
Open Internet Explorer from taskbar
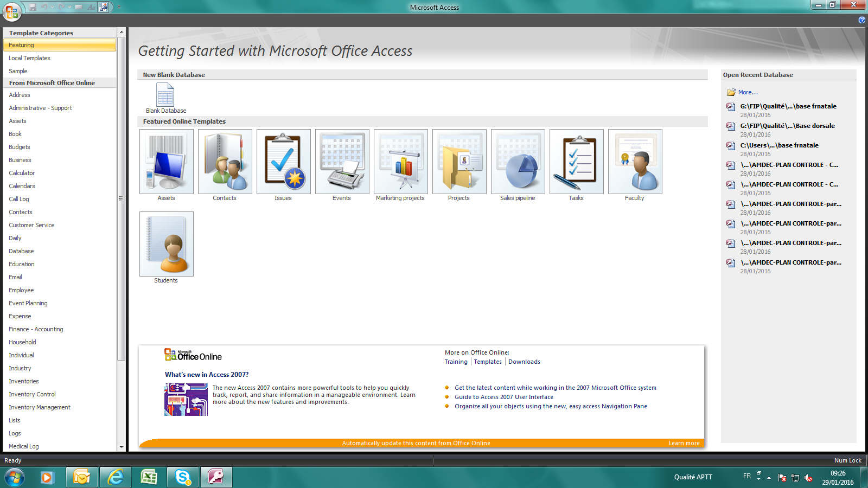116,478
